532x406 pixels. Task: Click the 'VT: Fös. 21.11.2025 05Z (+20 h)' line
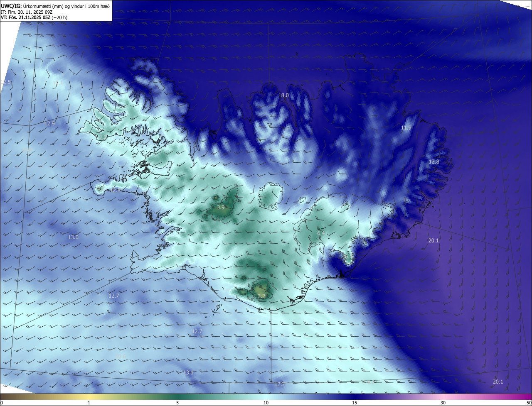click(x=34, y=17)
